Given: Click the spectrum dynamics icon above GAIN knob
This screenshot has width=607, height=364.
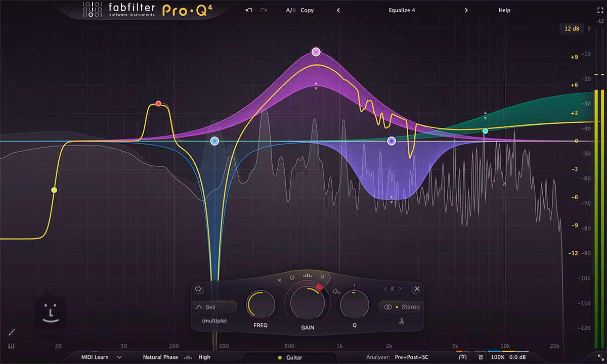Looking at the screenshot, I should coord(307,276).
